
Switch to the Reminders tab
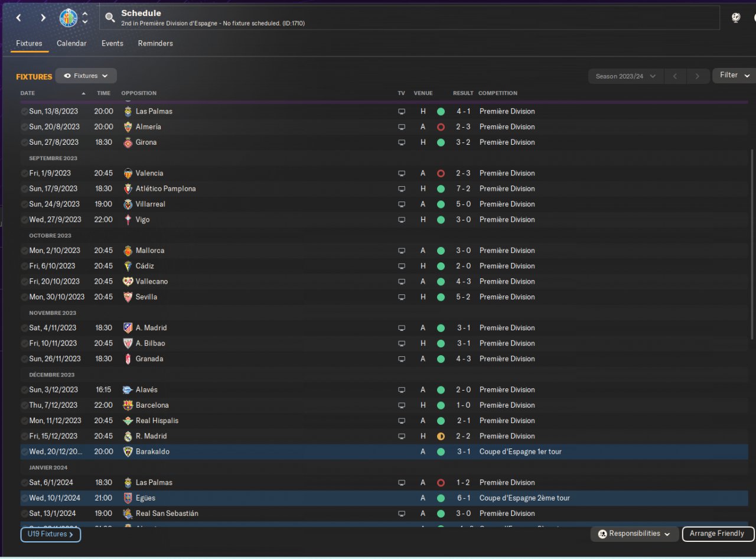(155, 44)
